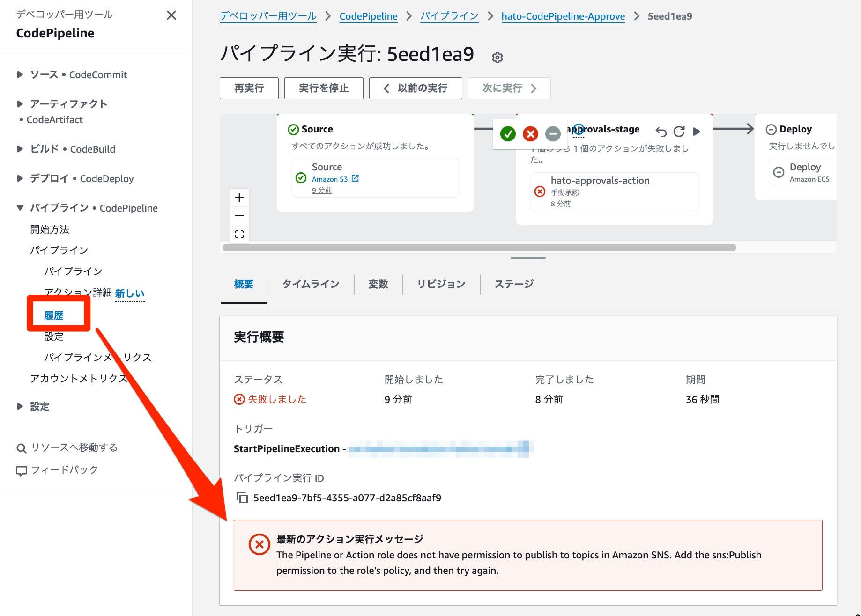Click the failed status icon in summary
The image size is (861, 616).
(239, 399)
